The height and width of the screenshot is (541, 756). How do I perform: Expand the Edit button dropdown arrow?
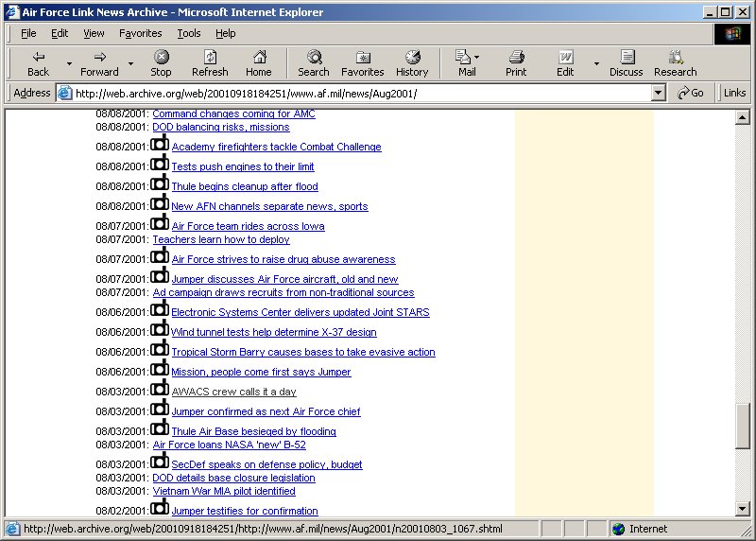[596, 64]
